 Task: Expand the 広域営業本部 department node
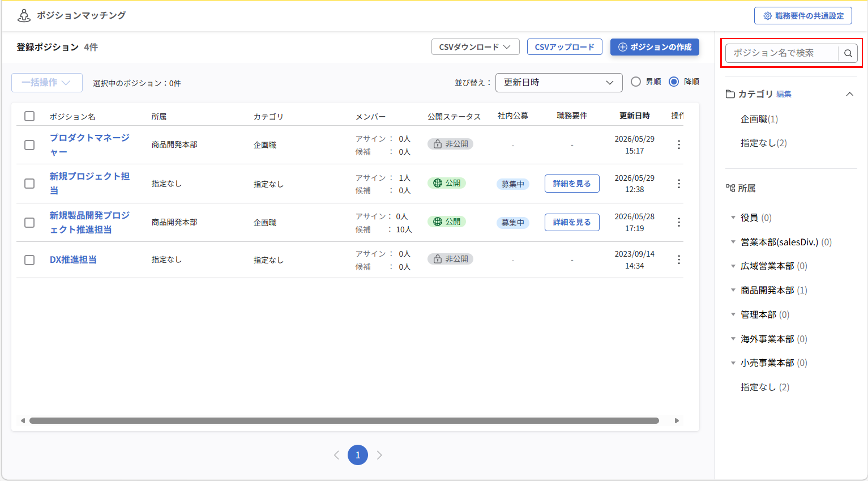point(733,266)
